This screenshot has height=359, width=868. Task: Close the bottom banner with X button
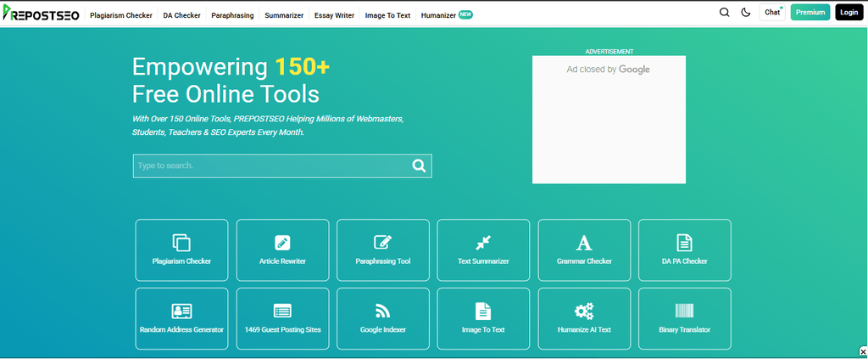pos(862,352)
